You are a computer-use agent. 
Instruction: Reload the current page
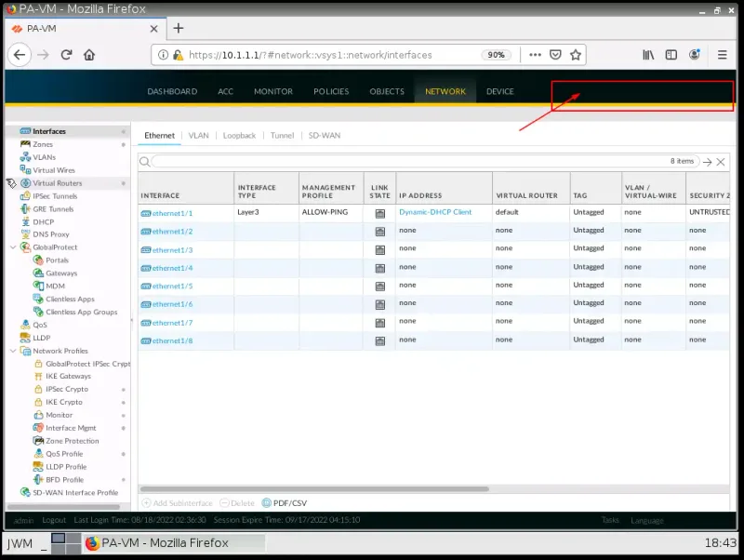[x=66, y=55]
